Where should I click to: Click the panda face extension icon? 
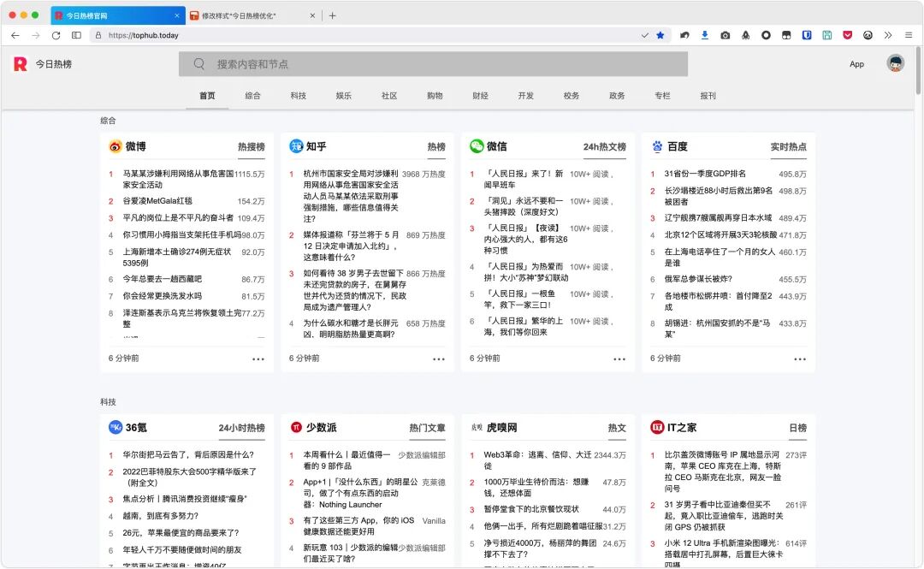click(x=868, y=35)
